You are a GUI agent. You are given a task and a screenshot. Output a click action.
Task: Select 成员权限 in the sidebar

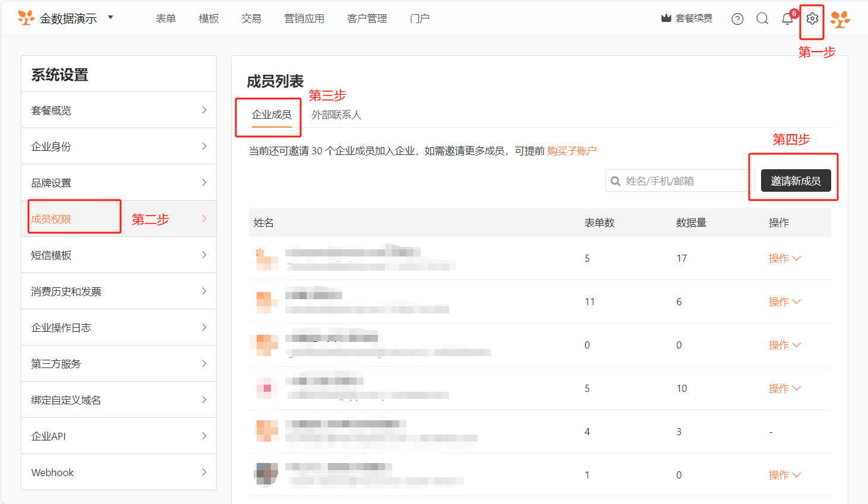tap(119, 219)
